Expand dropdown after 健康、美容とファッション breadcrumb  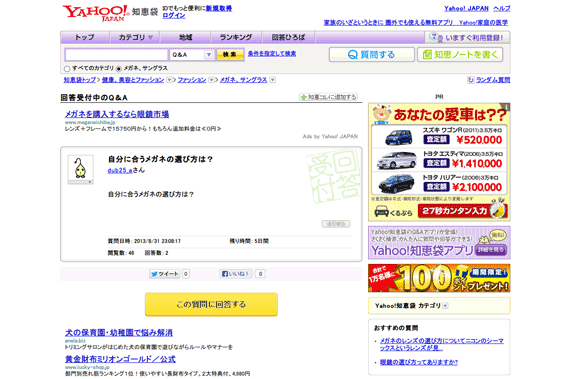pyautogui.click(x=169, y=80)
